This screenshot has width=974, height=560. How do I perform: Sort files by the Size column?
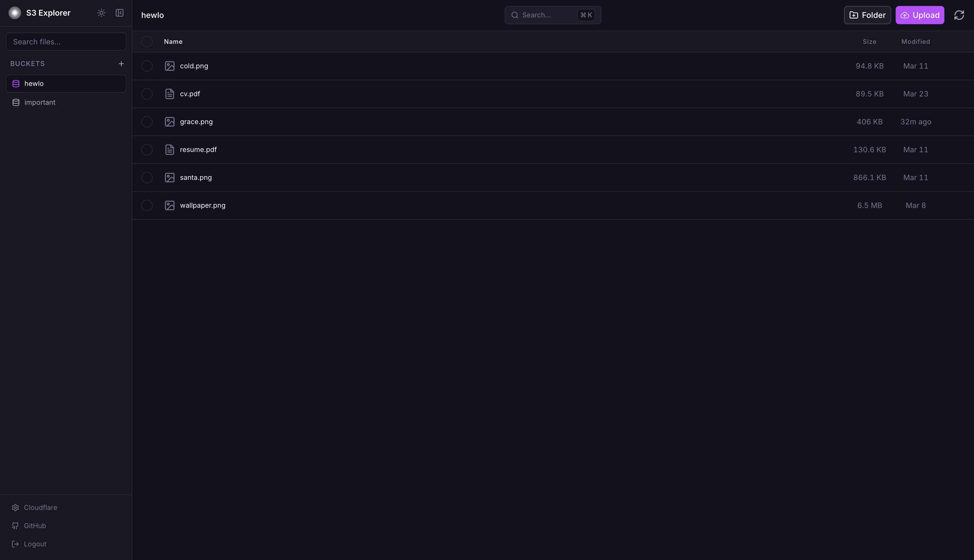coord(869,42)
